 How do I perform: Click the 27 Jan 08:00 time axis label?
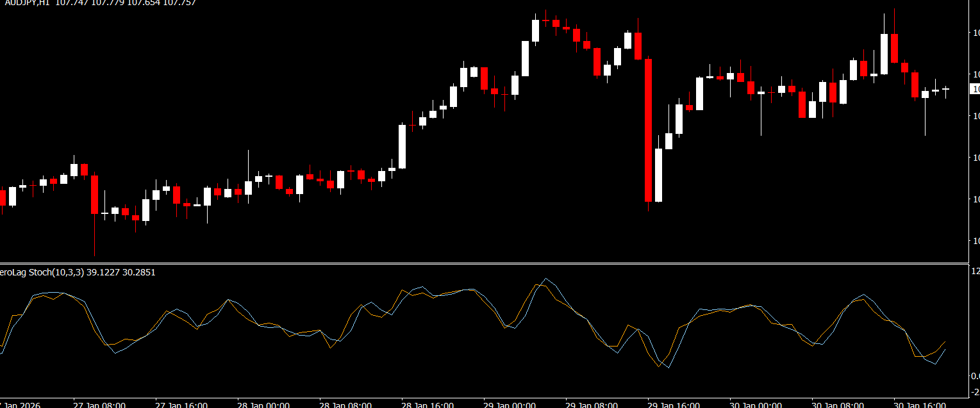click(x=99, y=405)
